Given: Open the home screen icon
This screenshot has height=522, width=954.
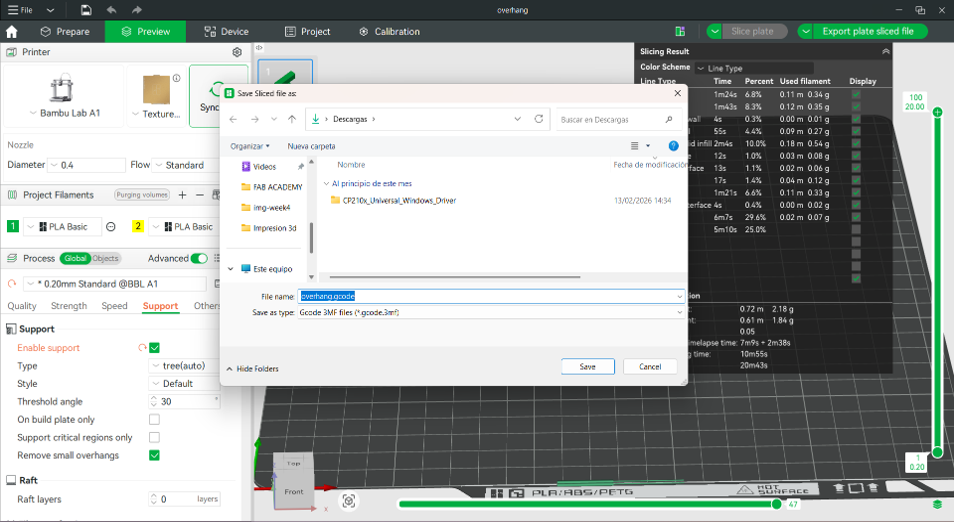Looking at the screenshot, I should coord(12,32).
